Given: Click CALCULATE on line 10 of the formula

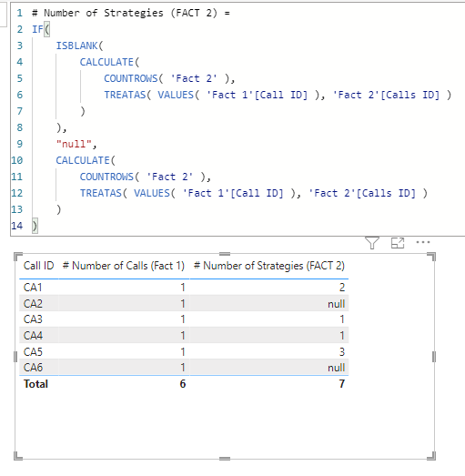Looking at the screenshot, I should 83,160.
